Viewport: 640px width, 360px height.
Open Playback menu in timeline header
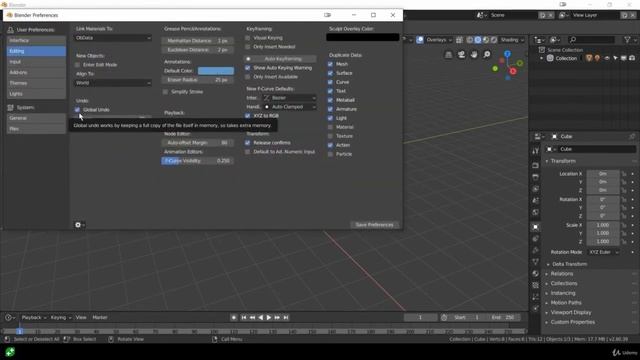click(x=33, y=318)
